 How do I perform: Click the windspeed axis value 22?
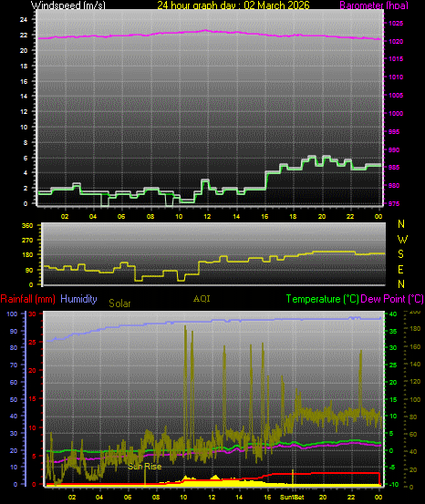coord(24,35)
